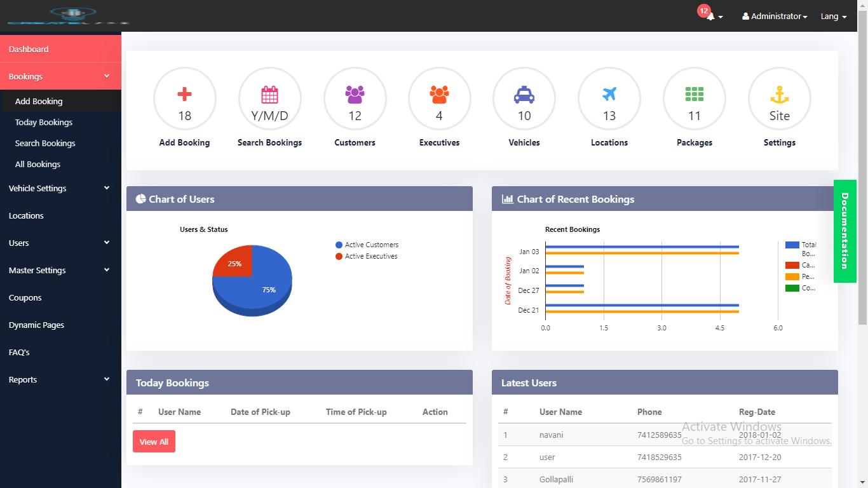Open the Locations airplane icon
868x488 pixels.
tap(609, 95)
